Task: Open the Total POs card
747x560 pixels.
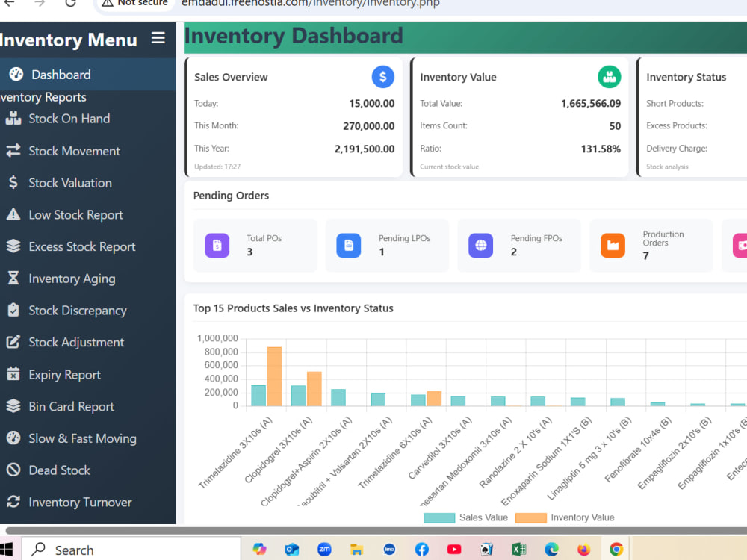Action: click(255, 245)
